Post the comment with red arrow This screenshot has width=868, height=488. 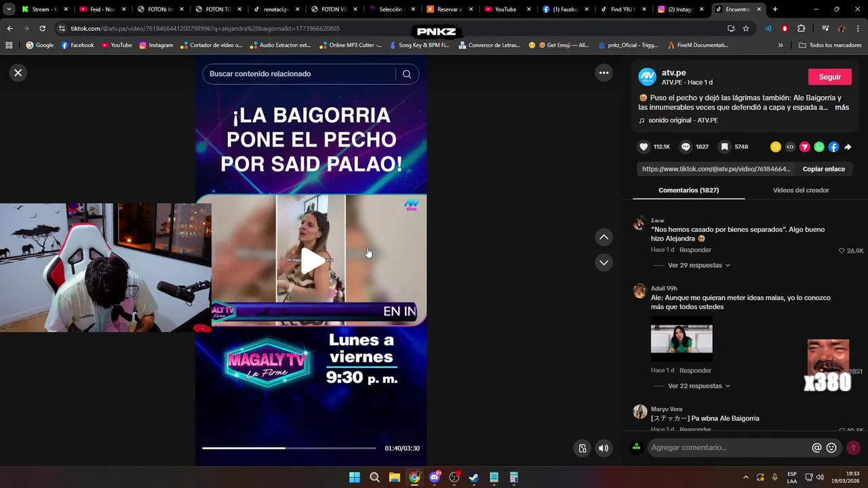tap(853, 447)
